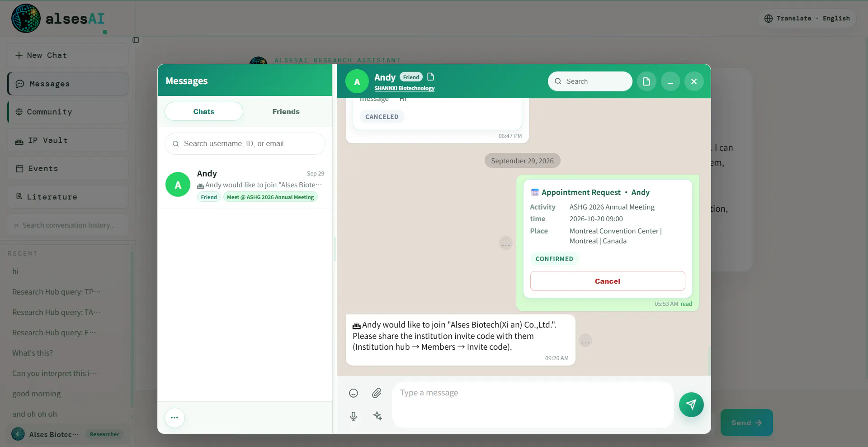Screen dimensions: 868x447
Task: Open recent chat "and oh oh oh"
Action: (34, 414)
